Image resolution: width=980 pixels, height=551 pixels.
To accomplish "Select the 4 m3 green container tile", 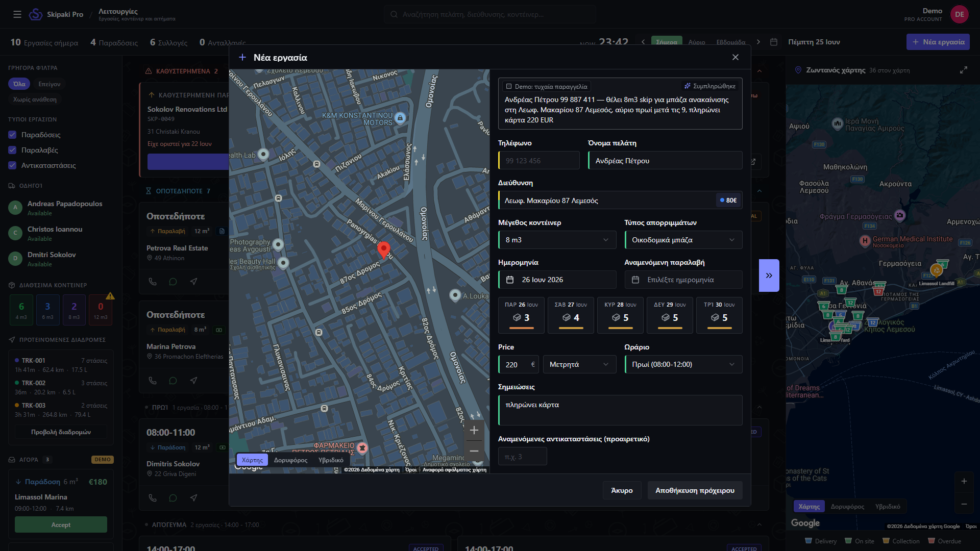I will pos(21,310).
